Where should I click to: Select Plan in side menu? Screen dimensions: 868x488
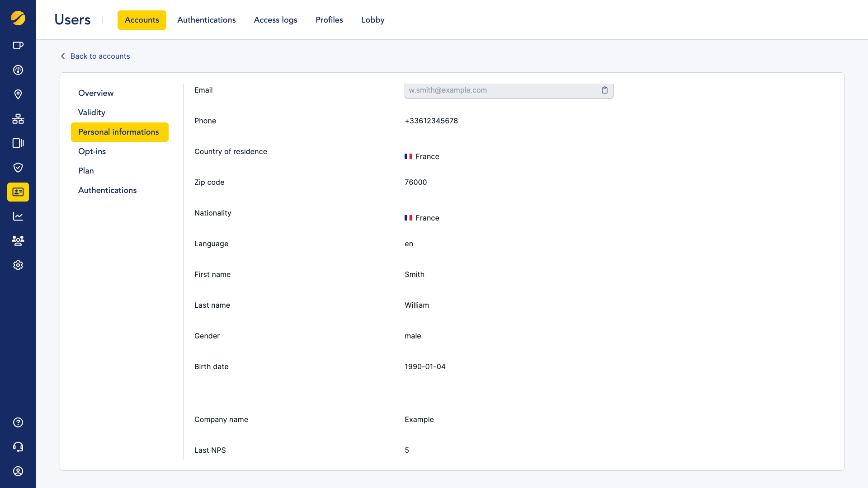click(86, 171)
